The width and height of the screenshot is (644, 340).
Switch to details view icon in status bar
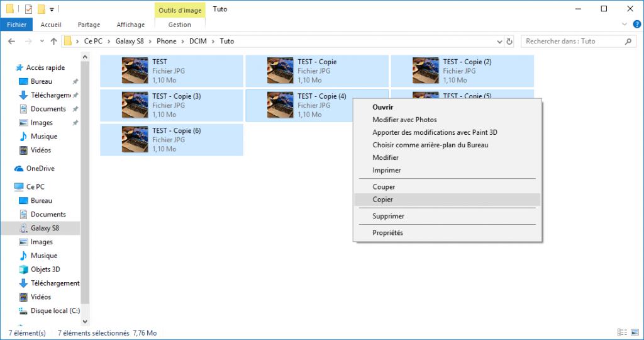pos(622,332)
